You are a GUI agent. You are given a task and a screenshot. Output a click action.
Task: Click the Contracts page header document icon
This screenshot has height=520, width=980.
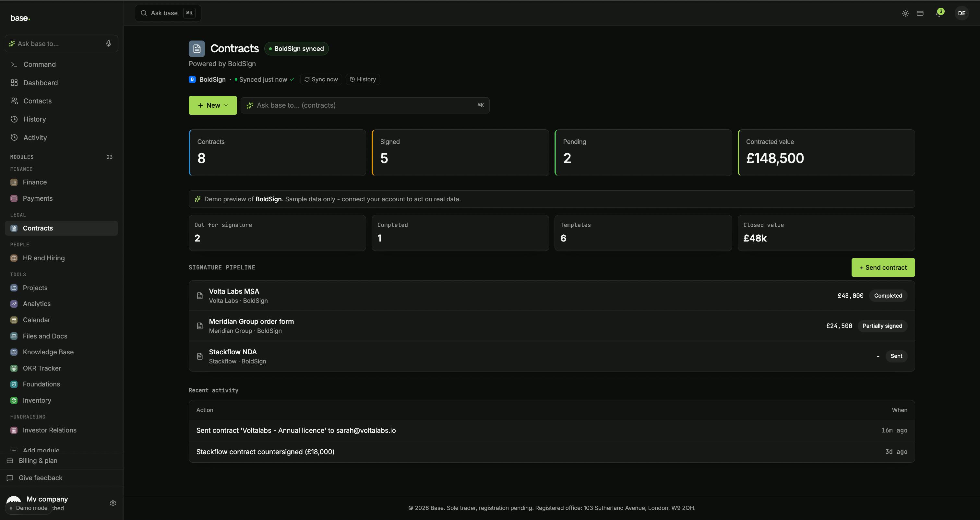[x=197, y=49]
